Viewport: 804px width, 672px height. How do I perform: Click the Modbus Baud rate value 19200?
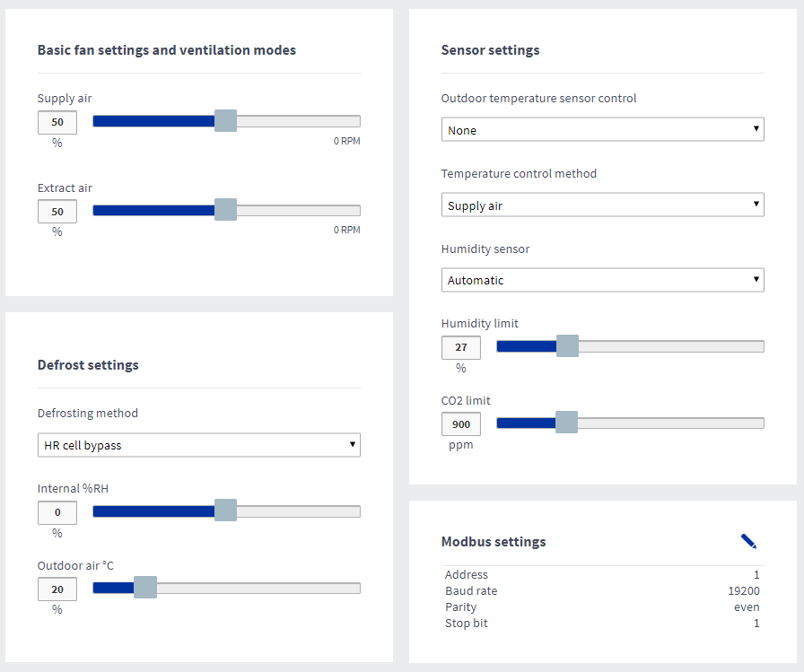(x=743, y=591)
